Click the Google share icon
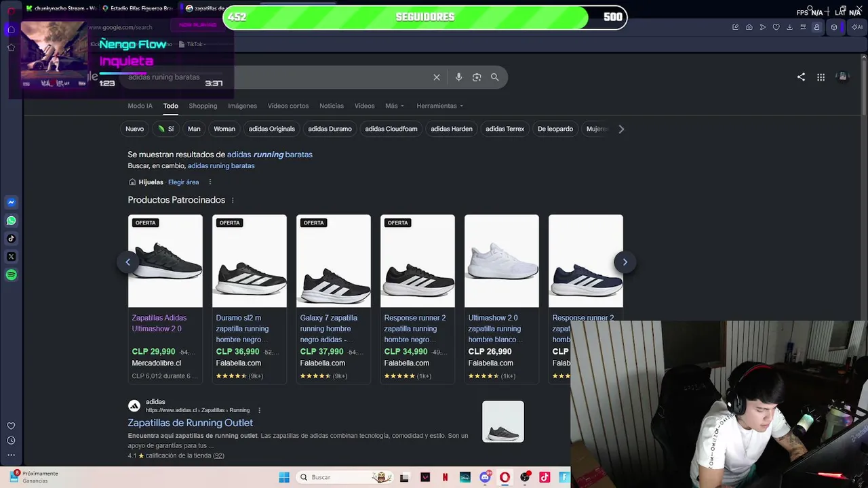The image size is (868, 488). coord(801,77)
